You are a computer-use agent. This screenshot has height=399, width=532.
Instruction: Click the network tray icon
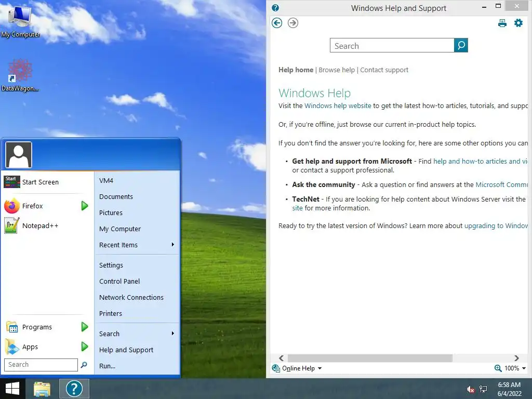point(483,389)
